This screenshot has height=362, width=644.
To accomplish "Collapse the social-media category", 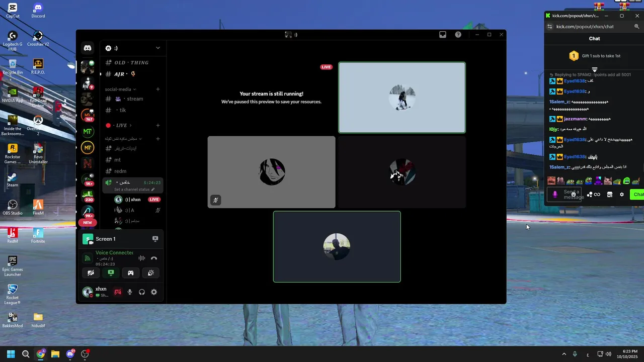I will 120,89.
